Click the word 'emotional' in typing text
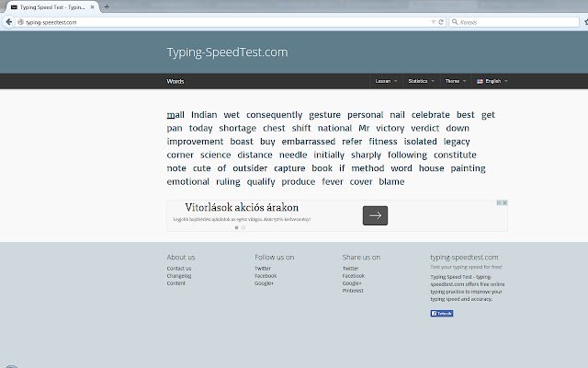The height and width of the screenshot is (368, 588). tap(188, 182)
